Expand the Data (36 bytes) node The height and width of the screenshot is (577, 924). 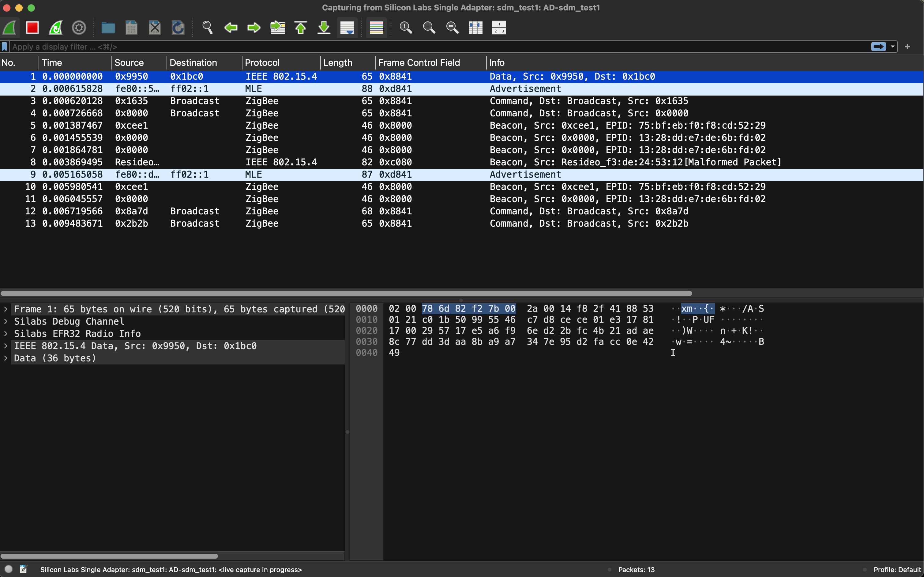click(6, 358)
